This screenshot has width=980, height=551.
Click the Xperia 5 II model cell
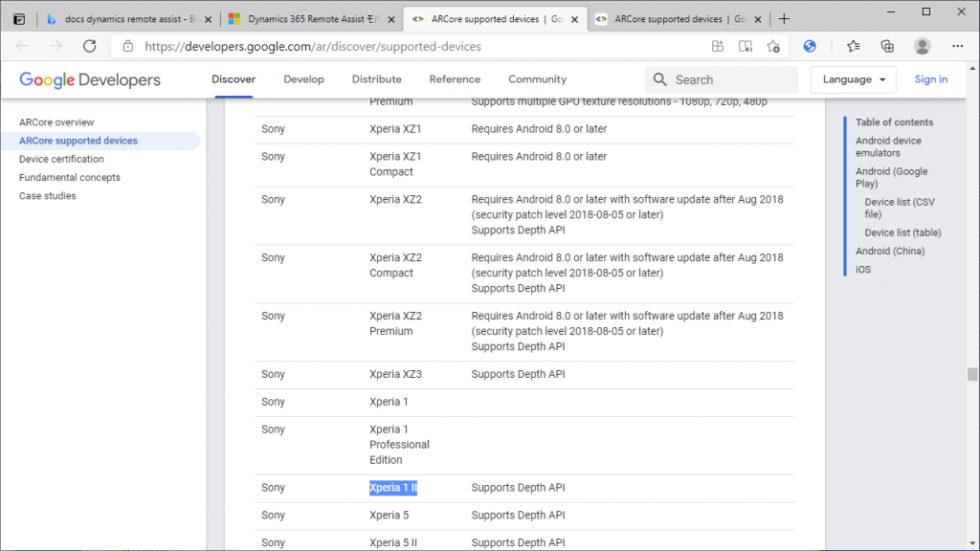tap(393, 543)
